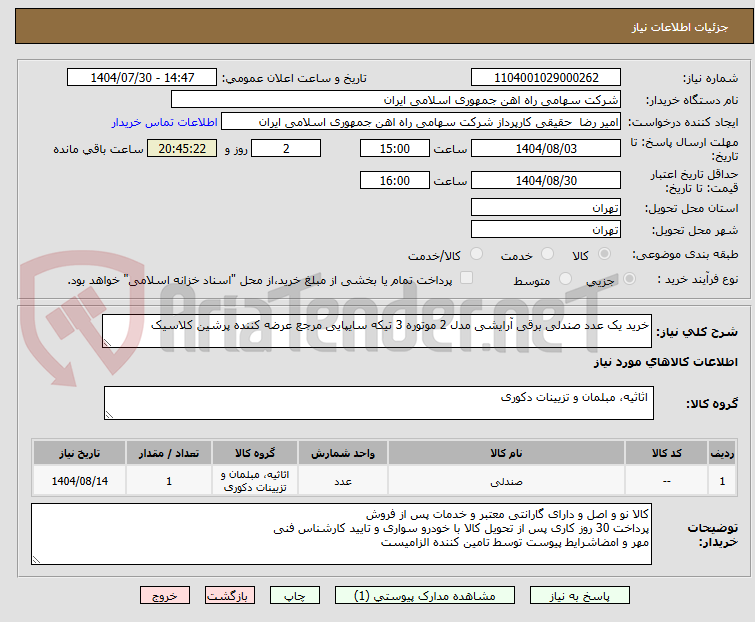The image size is (755, 622).
Task: Click the price validity date 1404/08/30 field
Action: (545, 181)
